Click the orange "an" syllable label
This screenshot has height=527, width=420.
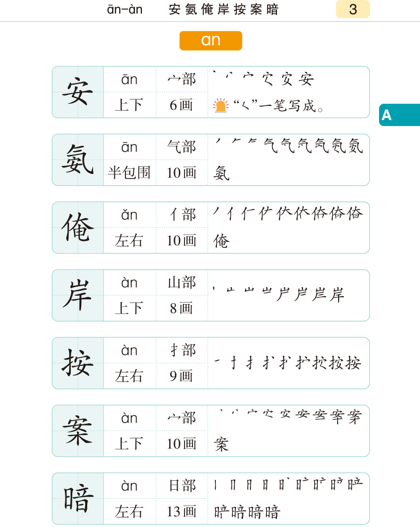(211, 40)
